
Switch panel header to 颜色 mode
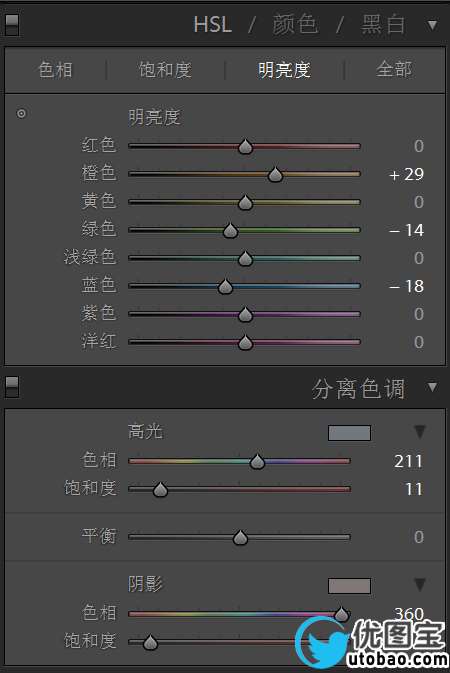click(295, 24)
